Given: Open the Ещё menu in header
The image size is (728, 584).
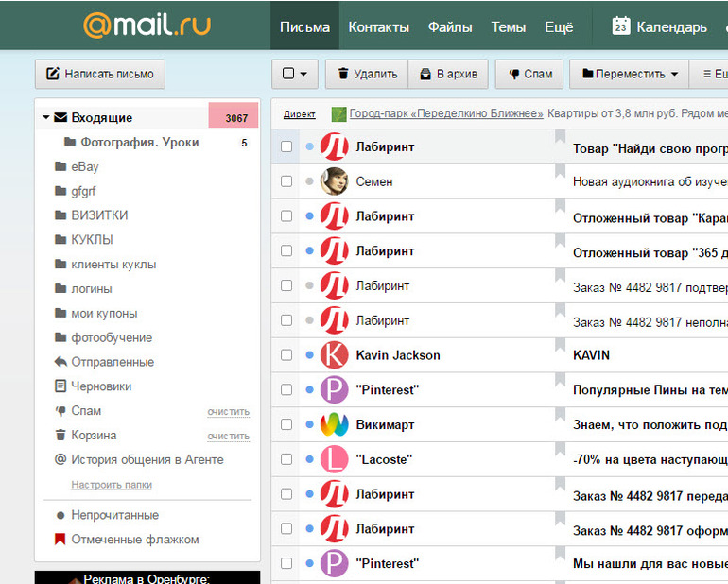Looking at the screenshot, I should (559, 26).
